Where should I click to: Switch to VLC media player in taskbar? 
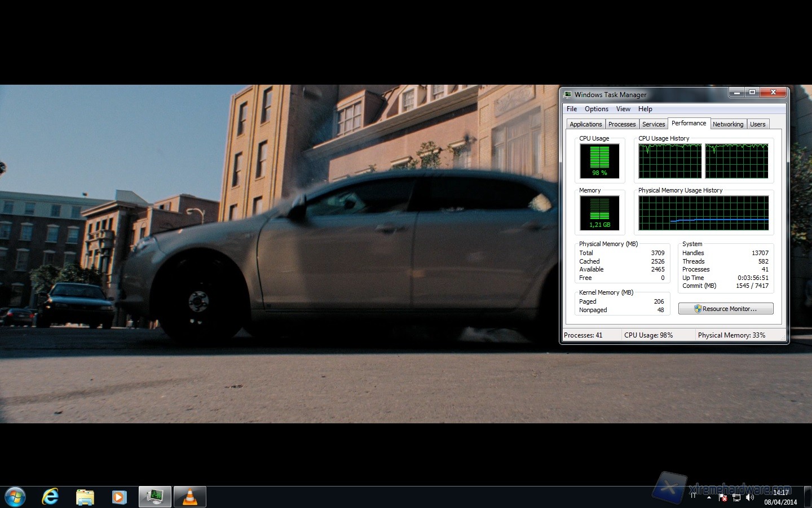click(190, 497)
